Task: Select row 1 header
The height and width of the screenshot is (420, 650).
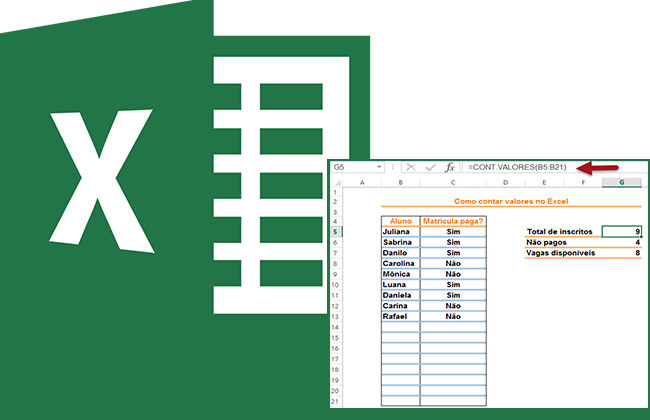Action: [x=336, y=192]
